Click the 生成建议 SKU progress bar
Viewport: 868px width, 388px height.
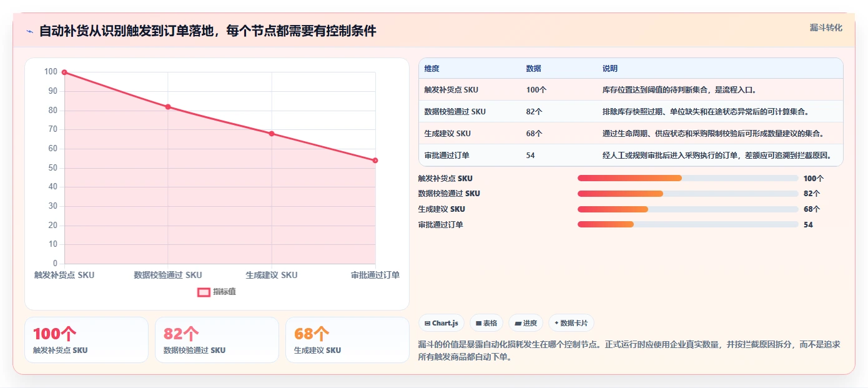click(x=688, y=209)
